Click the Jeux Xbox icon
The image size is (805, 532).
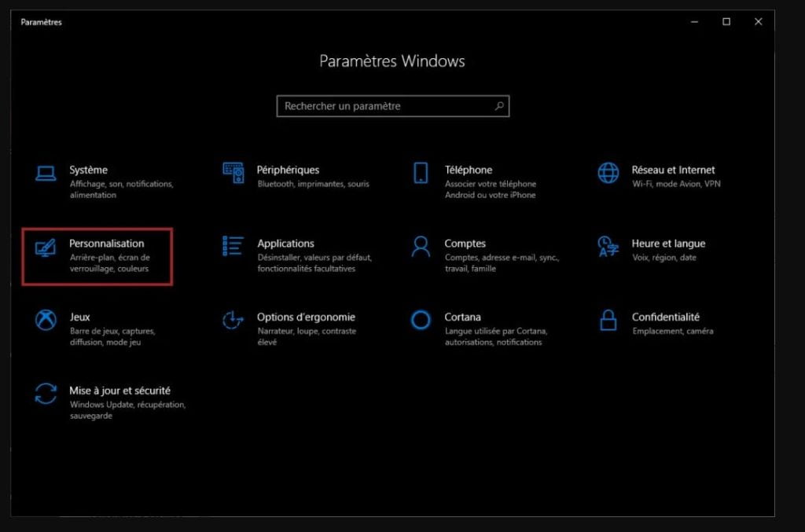pos(46,320)
